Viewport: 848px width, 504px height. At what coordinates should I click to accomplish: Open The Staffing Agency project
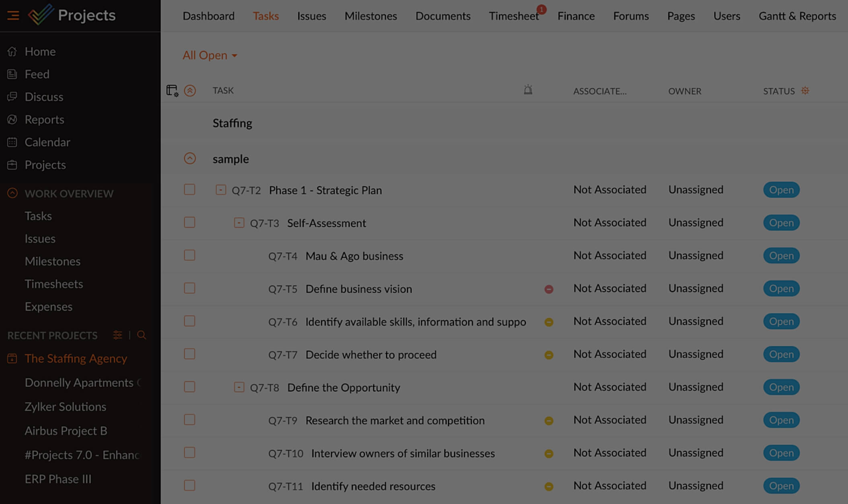point(76,358)
